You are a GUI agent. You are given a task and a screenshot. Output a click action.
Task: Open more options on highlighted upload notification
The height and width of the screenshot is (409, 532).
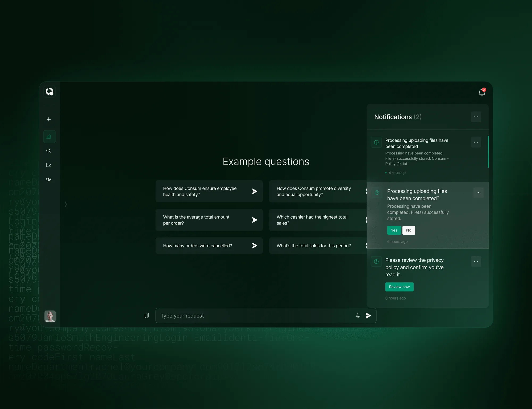tap(479, 193)
